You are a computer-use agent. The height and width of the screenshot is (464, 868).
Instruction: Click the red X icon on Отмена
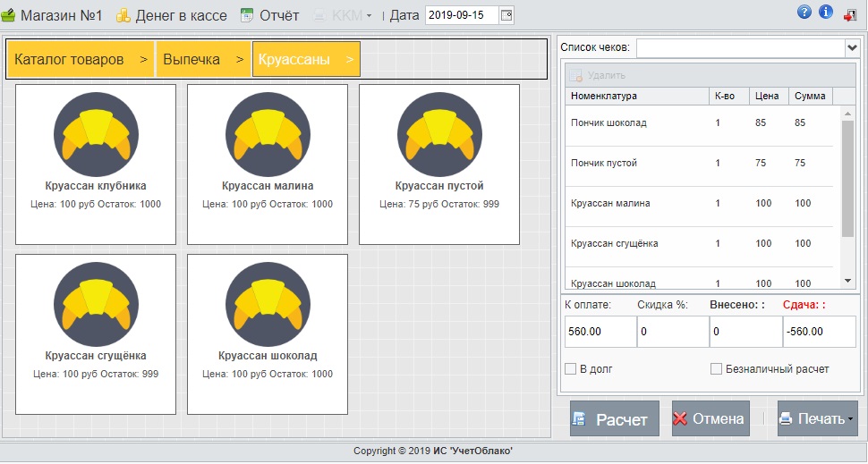pyautogui.click(x=680, y=418)
